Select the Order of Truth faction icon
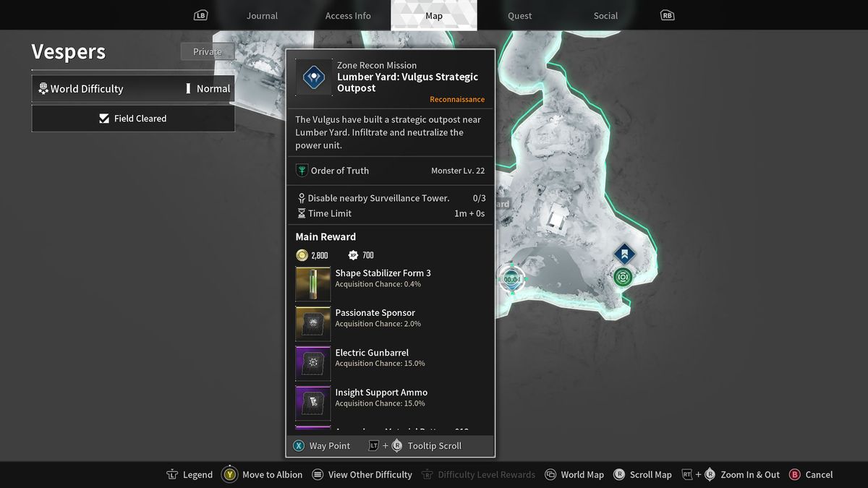 (301, 171)
